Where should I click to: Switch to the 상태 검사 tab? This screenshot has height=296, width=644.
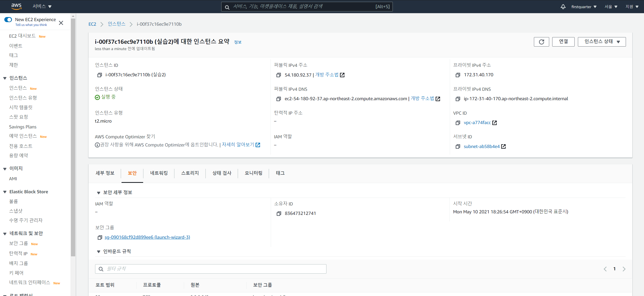[x=222, y=173]
